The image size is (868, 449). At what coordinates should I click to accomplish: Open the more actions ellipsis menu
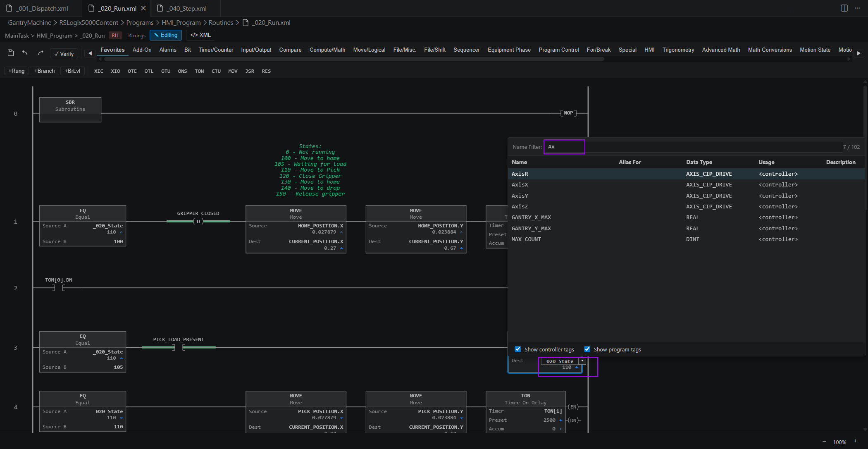[857, 8]
